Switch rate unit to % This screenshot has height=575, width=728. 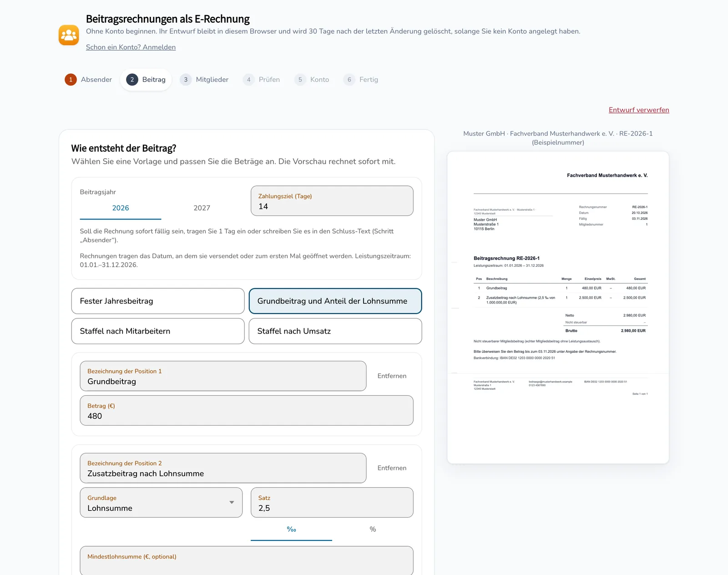click(x=373, y=529)
